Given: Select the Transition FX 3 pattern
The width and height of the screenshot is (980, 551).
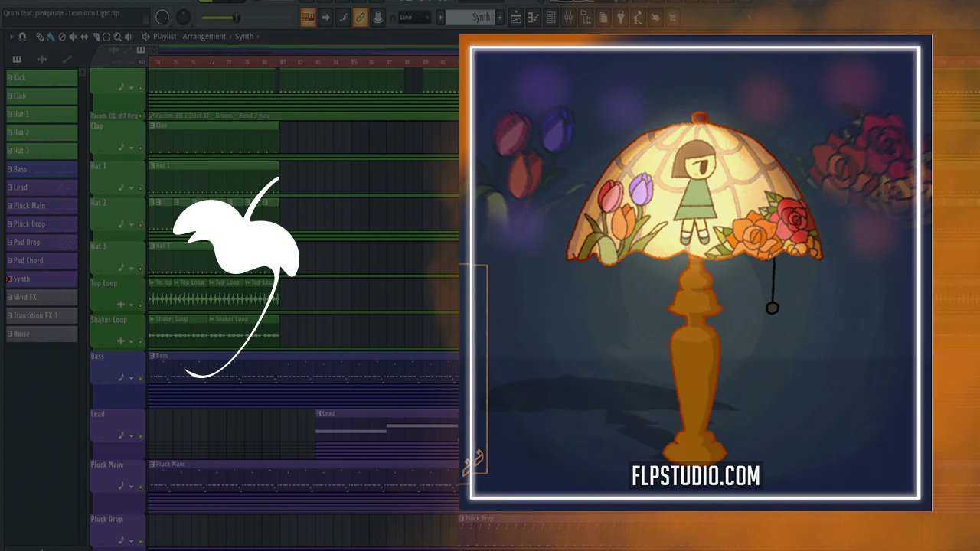Looking at the screenshot, I should point(42,315).
